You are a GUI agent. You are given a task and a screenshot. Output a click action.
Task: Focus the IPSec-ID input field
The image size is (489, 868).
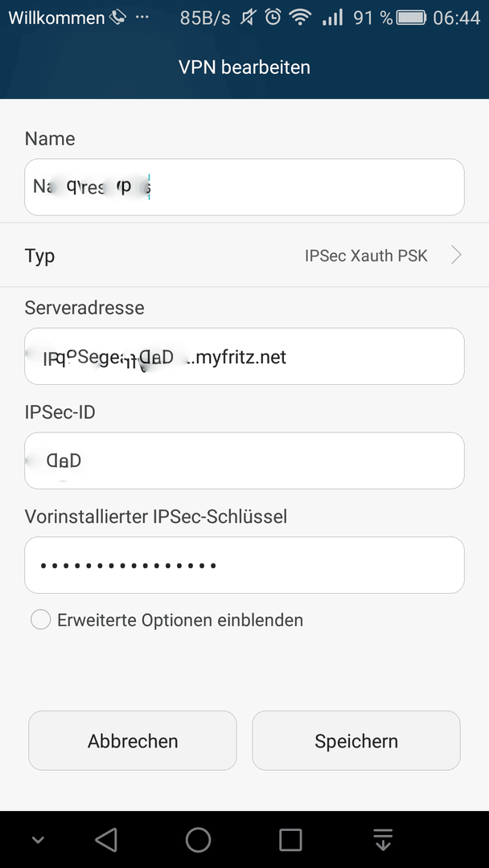pos(244,461)
